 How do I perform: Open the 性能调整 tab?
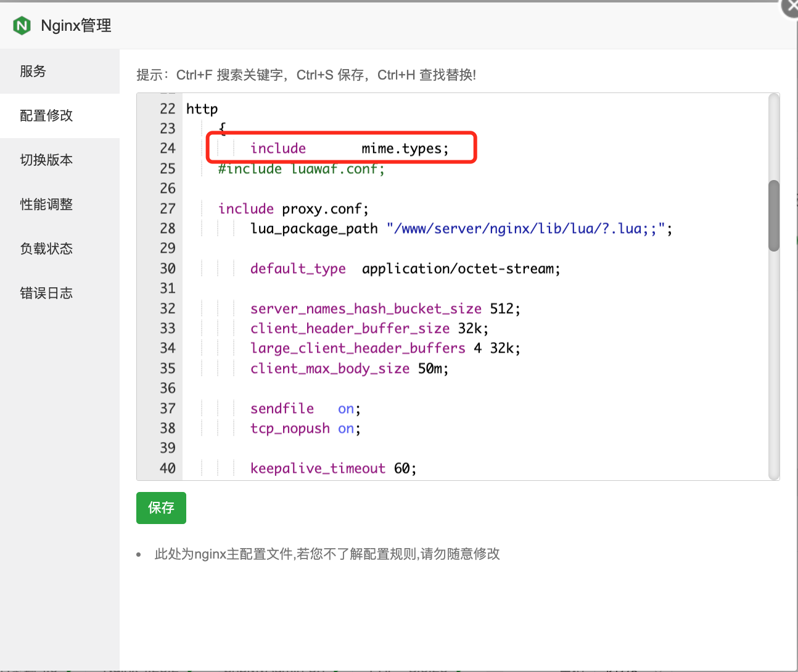[x=60, y=205]
